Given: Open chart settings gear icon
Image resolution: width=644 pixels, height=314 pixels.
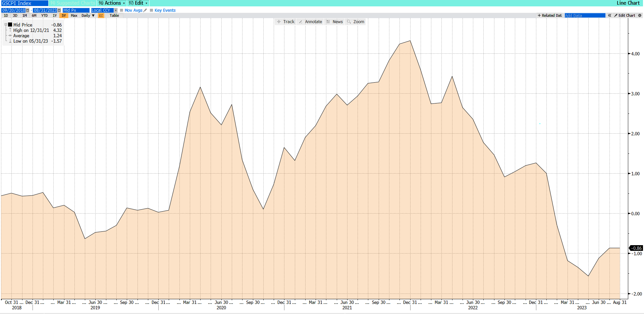Looking at the screenshot, I should (x=640, y=15).
